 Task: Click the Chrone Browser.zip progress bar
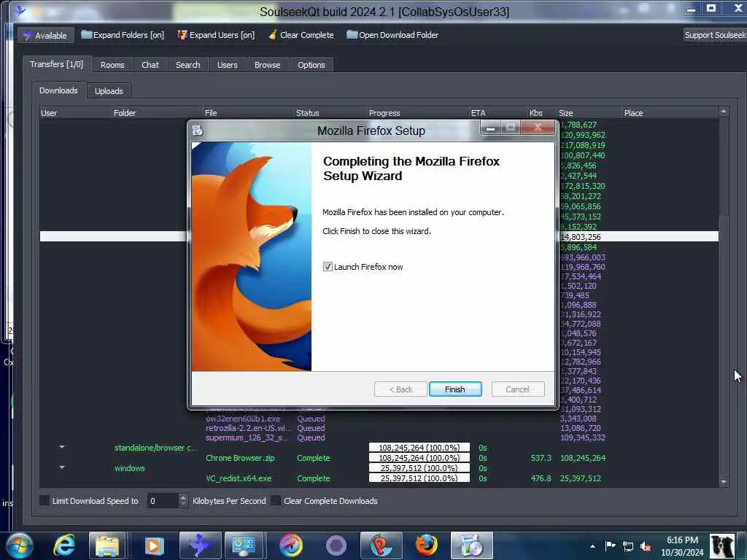pyautogui.click(x=419, y=458)
